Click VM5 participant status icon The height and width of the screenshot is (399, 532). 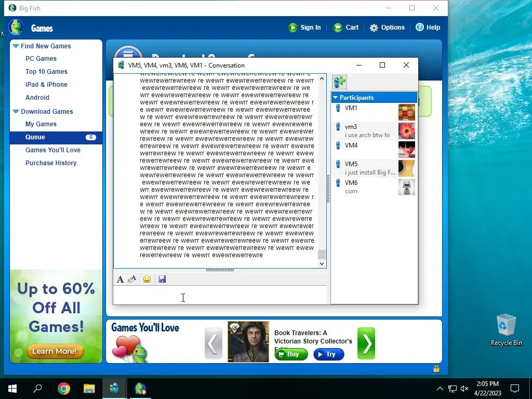[338, 164]
